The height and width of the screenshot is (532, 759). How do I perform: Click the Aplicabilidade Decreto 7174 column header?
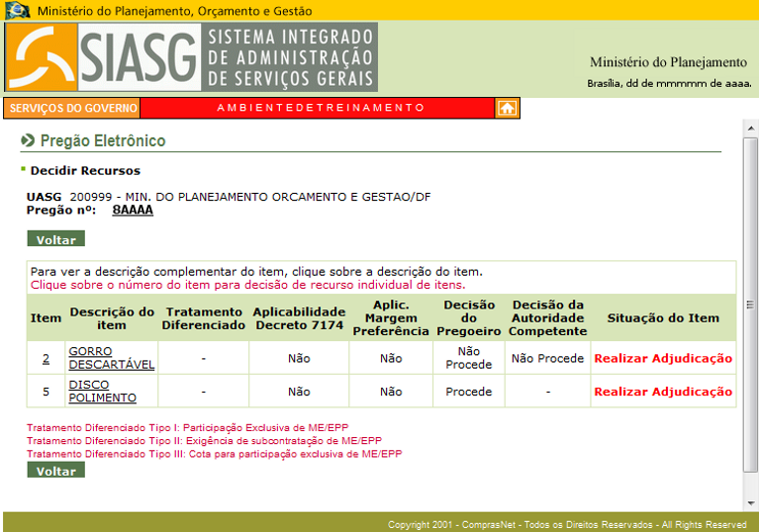coord(299,318)
